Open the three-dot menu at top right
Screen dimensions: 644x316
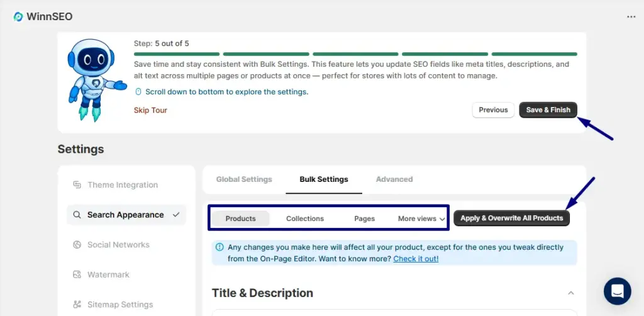(x=631, y=17)
